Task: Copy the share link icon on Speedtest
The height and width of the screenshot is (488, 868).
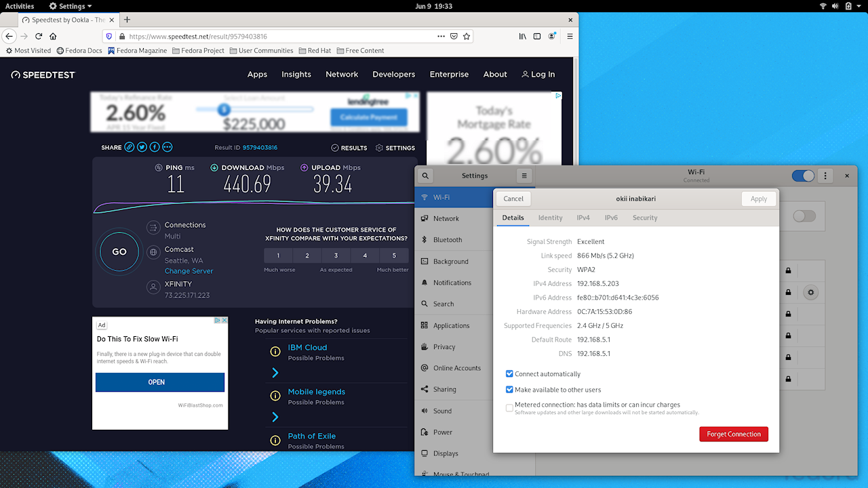Action: coord(129,147)
